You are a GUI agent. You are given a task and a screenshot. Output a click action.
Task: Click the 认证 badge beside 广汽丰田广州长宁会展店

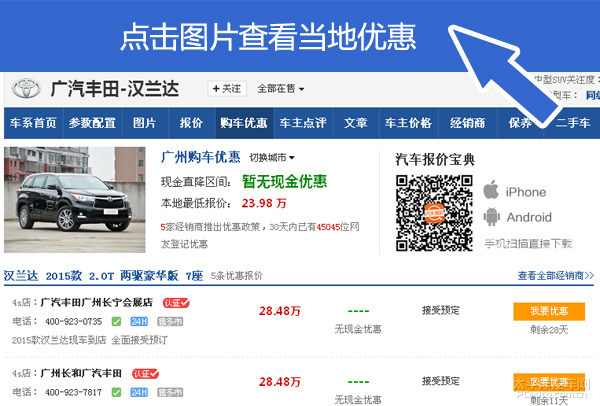[x=176, y=302]
